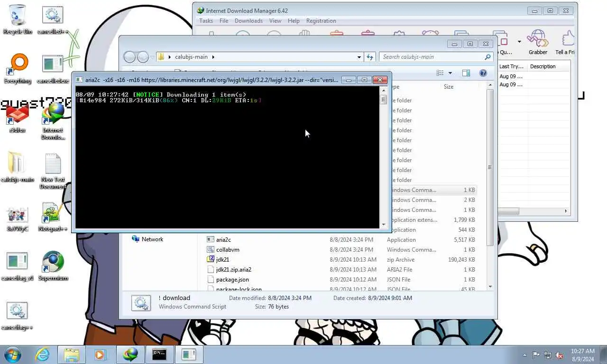
Task: Launch Internet Explorer from the taskbar
Action: coord(43,354)
